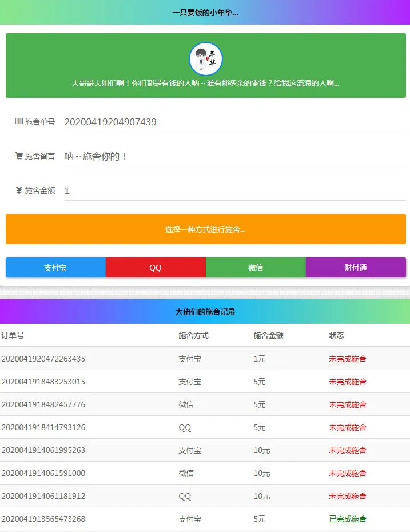
Task: Choose the 支付宝 payment button
Action: click(x=55, y=267)
